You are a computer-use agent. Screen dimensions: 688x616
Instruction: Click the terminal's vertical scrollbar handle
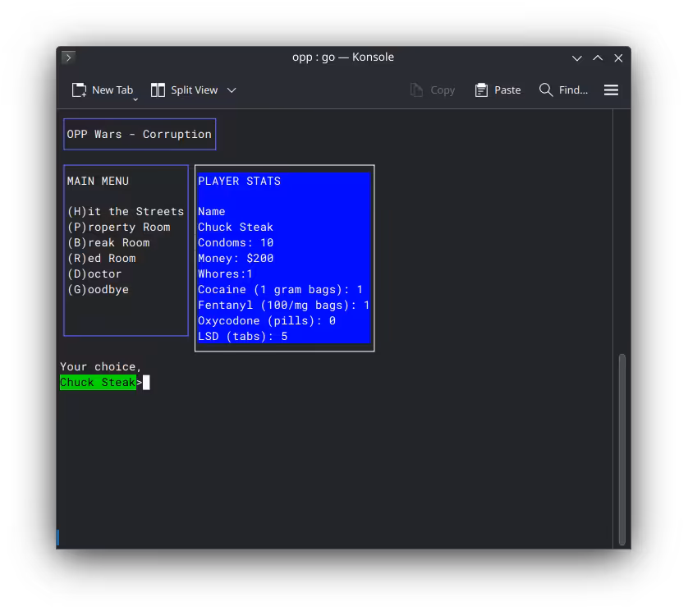[621, 449]
